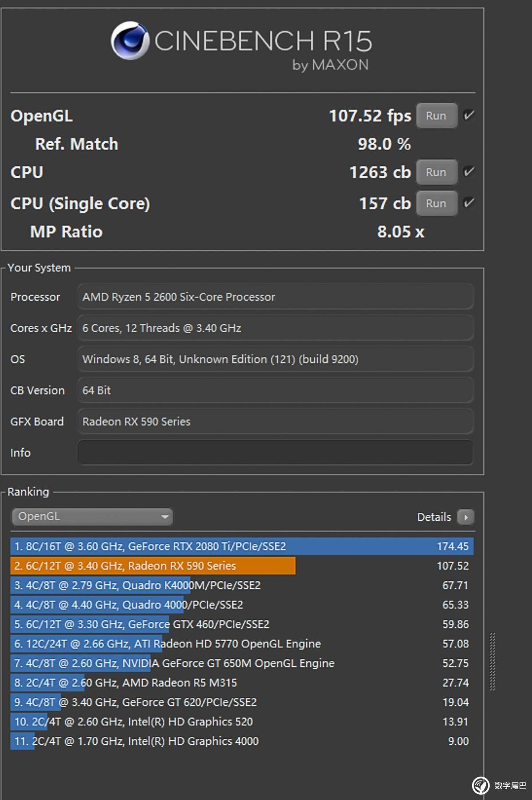Select ranking entry GeForce RTX 2080 Ti
The height and width of the screenshot is (800, 532).
tap(242, 546)
